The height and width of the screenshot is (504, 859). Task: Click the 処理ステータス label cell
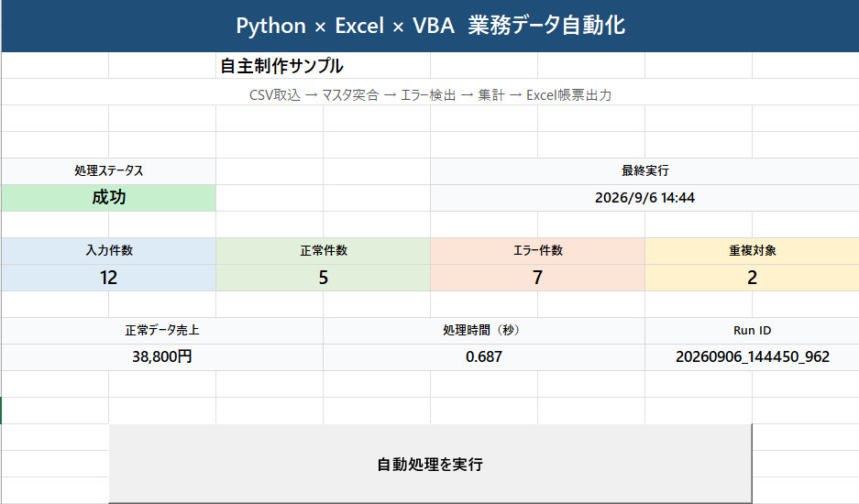tap(108, 171)
